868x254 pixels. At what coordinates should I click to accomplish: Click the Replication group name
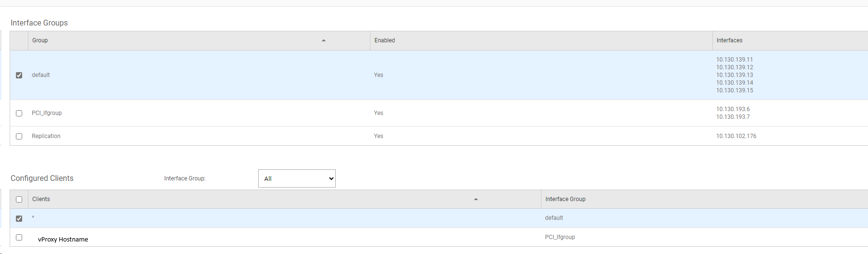(46, 136)
